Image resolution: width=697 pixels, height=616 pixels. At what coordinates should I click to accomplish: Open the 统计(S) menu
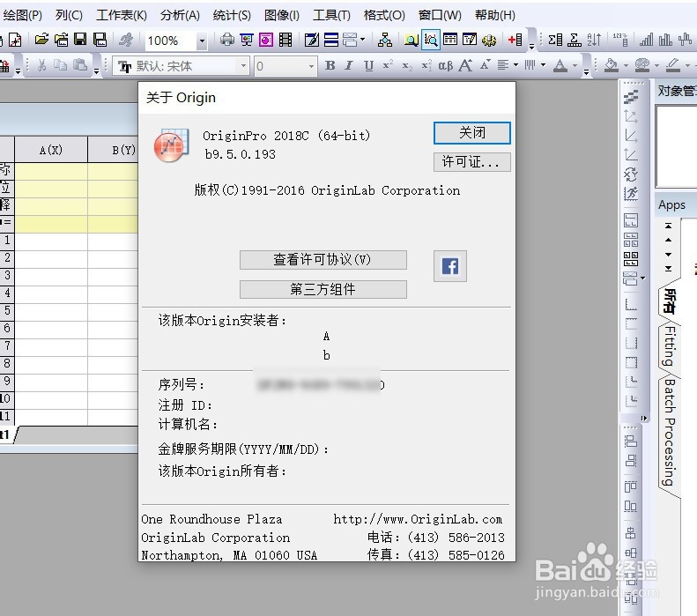tap(232, 15)
